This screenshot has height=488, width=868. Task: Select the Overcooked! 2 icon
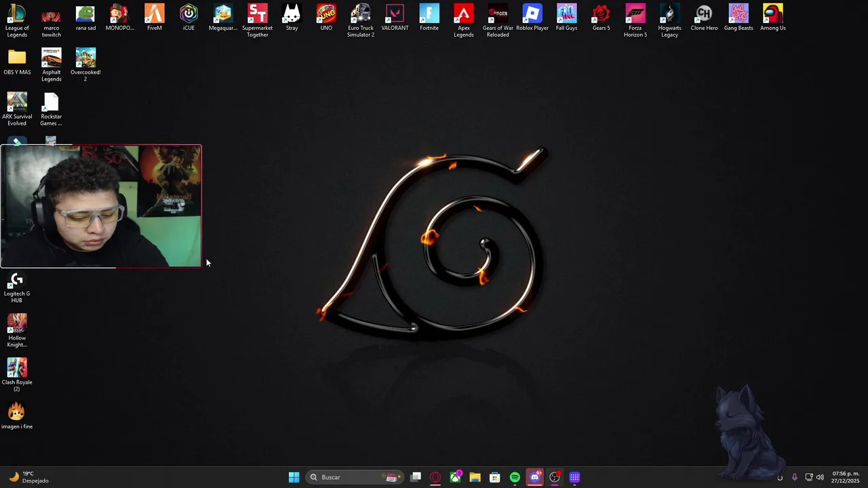click(85, 64)
